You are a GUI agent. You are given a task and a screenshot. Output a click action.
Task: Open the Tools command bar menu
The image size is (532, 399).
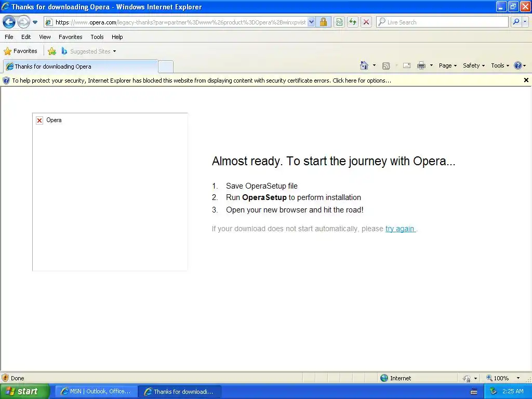point(500,65)
